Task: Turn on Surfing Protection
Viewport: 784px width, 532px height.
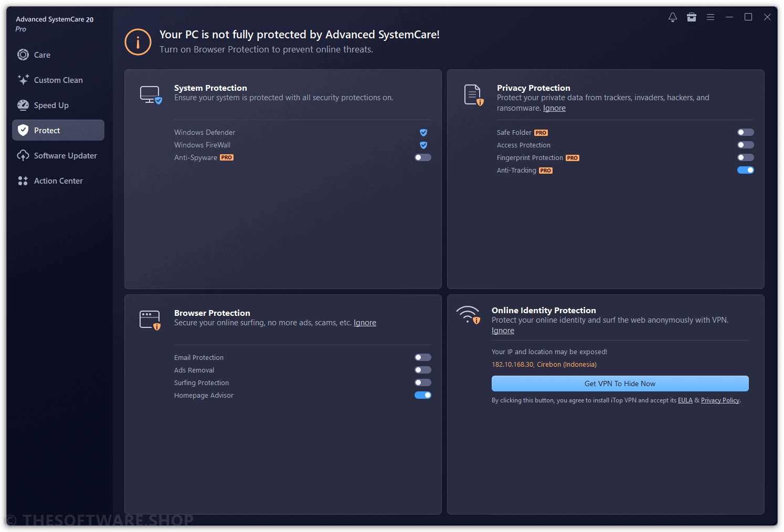Action: pos(423,382)
